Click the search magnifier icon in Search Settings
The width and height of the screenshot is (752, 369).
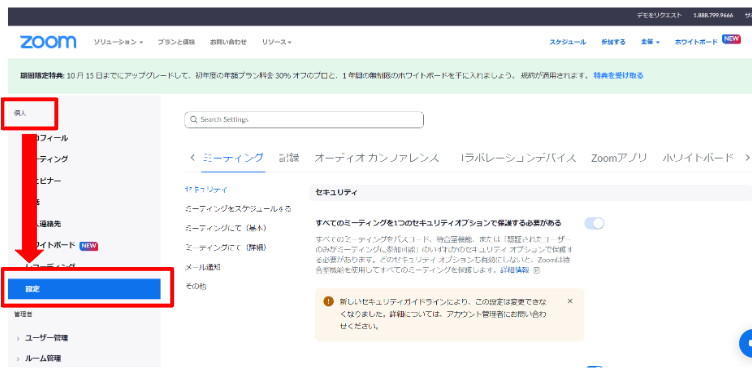pyautogui.click(x=194, y=120)
